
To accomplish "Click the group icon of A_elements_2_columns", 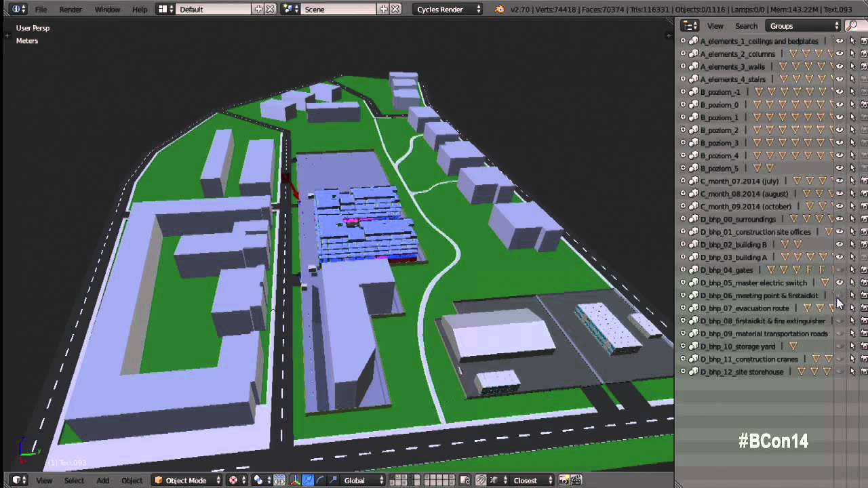I will click(693, 54).
